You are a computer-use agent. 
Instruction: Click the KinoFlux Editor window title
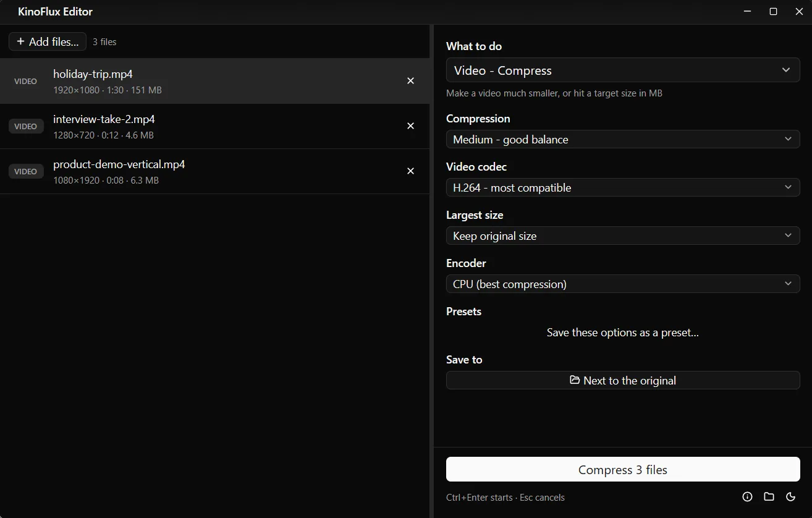click(x=55, y=12)
